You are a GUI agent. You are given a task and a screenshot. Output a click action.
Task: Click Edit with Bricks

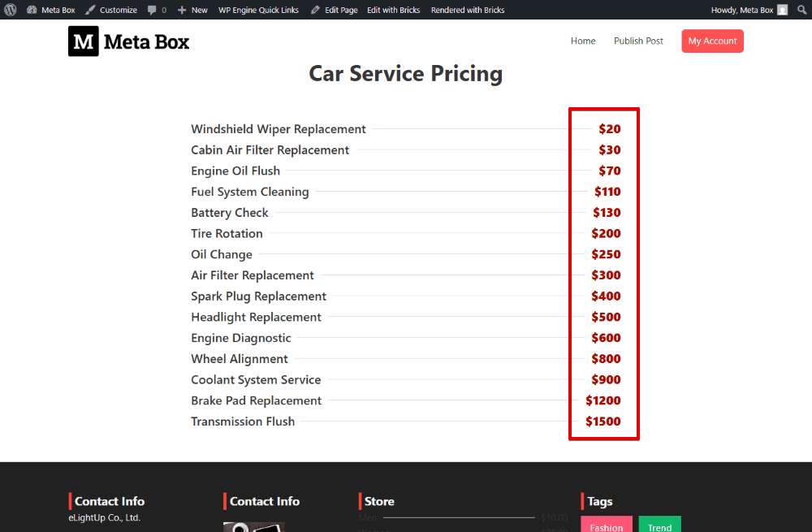394,10
